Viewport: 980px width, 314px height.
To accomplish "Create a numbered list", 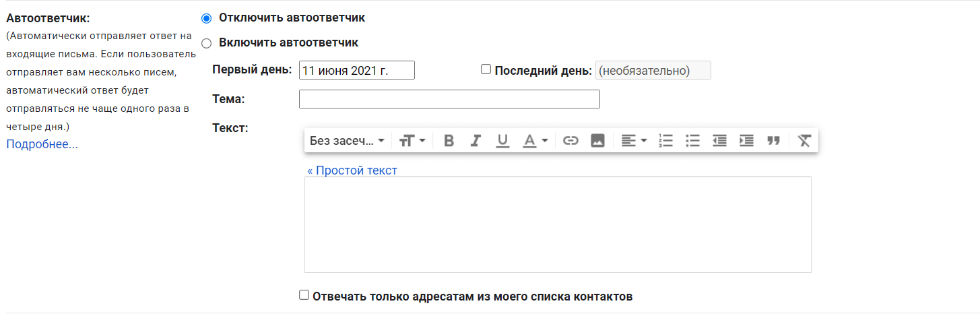I will point(665,141).
